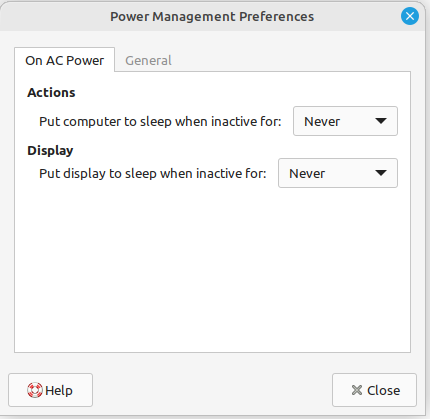Click the blue round X in title bar
Image resolution: width=430 pixels, height=419 pixels.
(410, 16)
